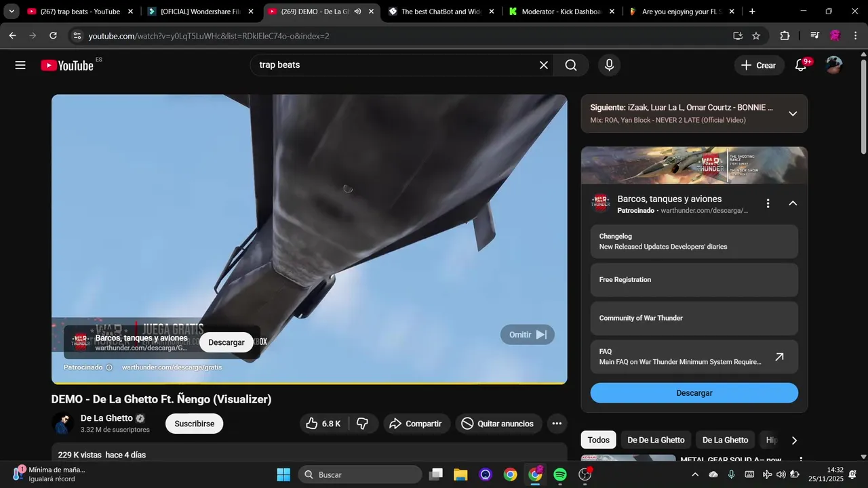The width and height of the screenshot is (868, 488).
Task: Click the blue Descargar ad button
Action: coord(694,393)
